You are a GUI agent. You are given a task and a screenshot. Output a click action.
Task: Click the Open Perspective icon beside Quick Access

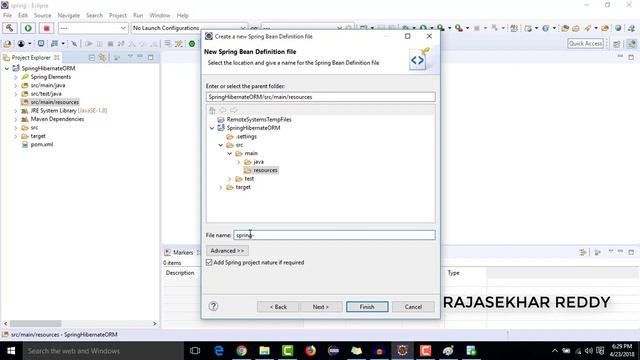pos(617,44)
